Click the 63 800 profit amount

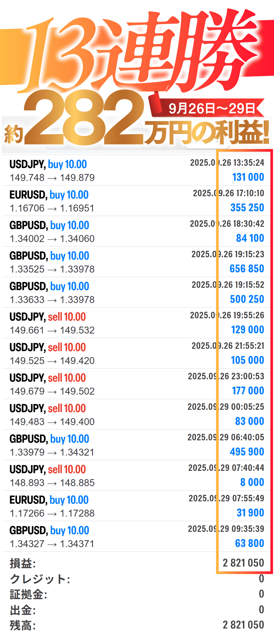(250, 543)
